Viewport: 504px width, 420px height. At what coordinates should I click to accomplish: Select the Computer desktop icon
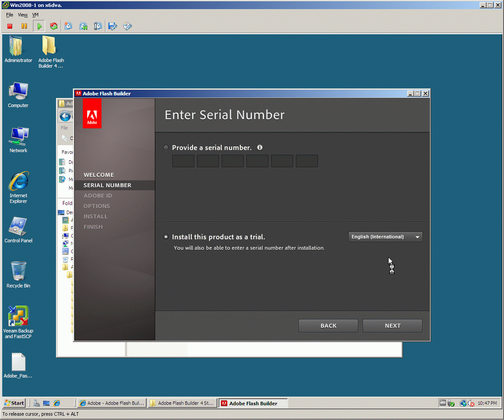tap(18, 95)
